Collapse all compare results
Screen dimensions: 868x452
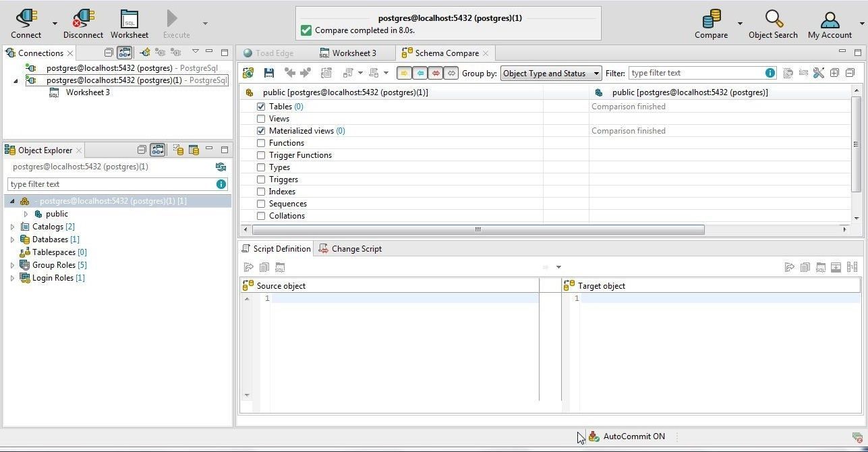tap(850, 73)
